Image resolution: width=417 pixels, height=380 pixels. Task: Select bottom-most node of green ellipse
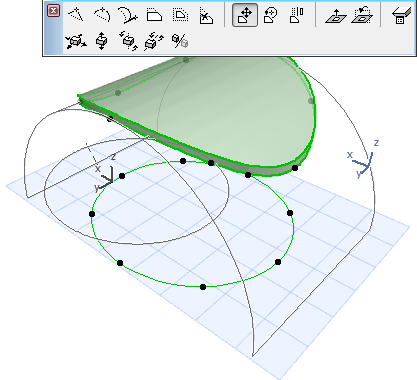tap(203, 287)
